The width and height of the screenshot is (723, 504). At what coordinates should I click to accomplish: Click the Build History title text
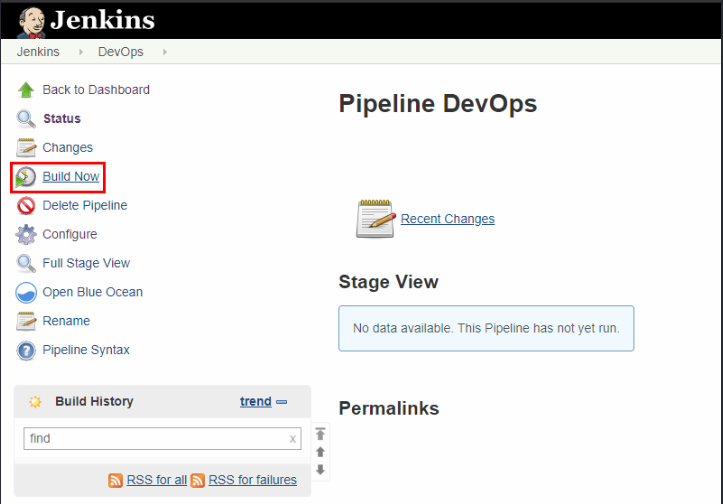94,401
